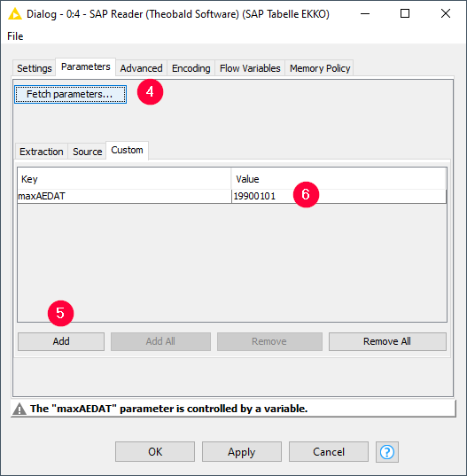Click the Key column header
Screen dimensions: 467x476
pos(124,179)
